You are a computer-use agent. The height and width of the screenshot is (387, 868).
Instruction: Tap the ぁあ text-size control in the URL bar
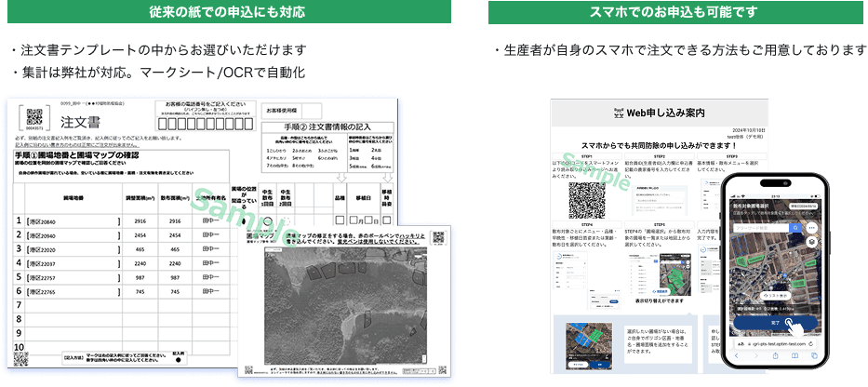point(741,344)
